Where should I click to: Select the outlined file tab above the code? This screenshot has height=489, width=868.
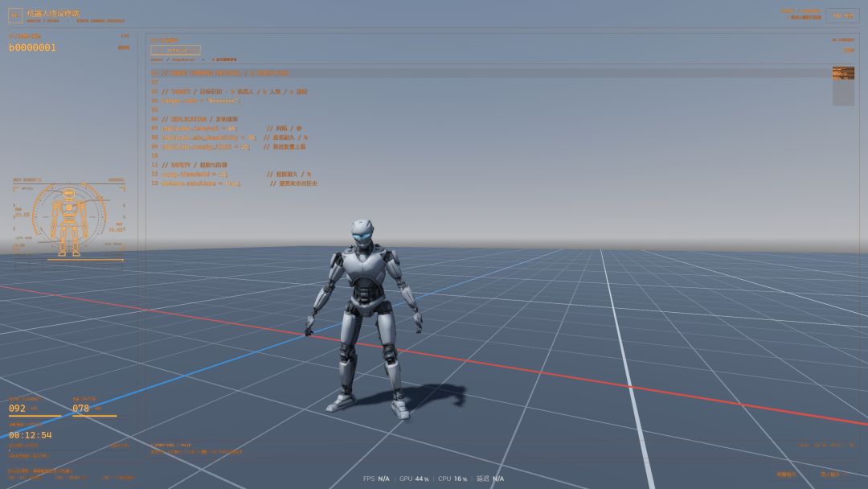[175, 50]
